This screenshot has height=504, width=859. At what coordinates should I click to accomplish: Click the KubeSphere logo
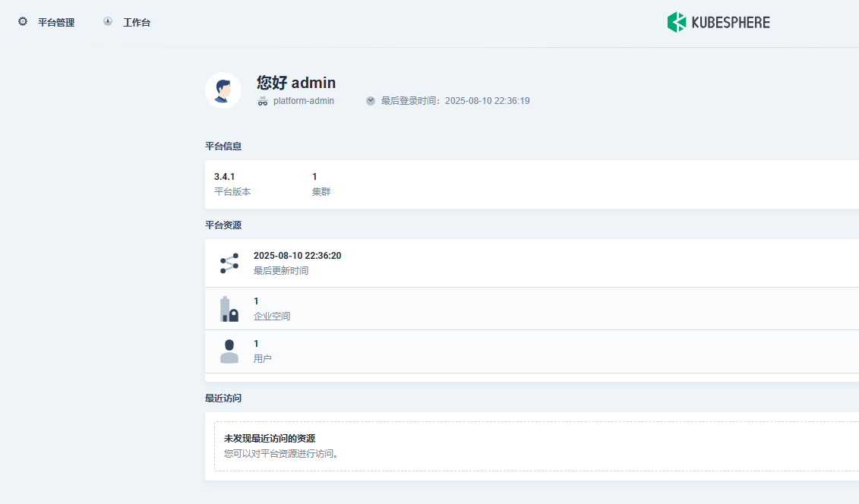(718, 23)
